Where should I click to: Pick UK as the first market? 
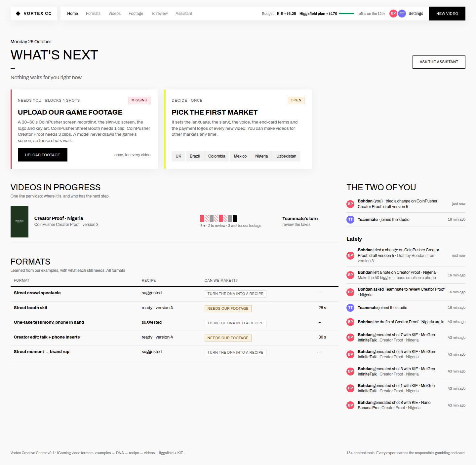pyautogui.click(x=178, y=156)
